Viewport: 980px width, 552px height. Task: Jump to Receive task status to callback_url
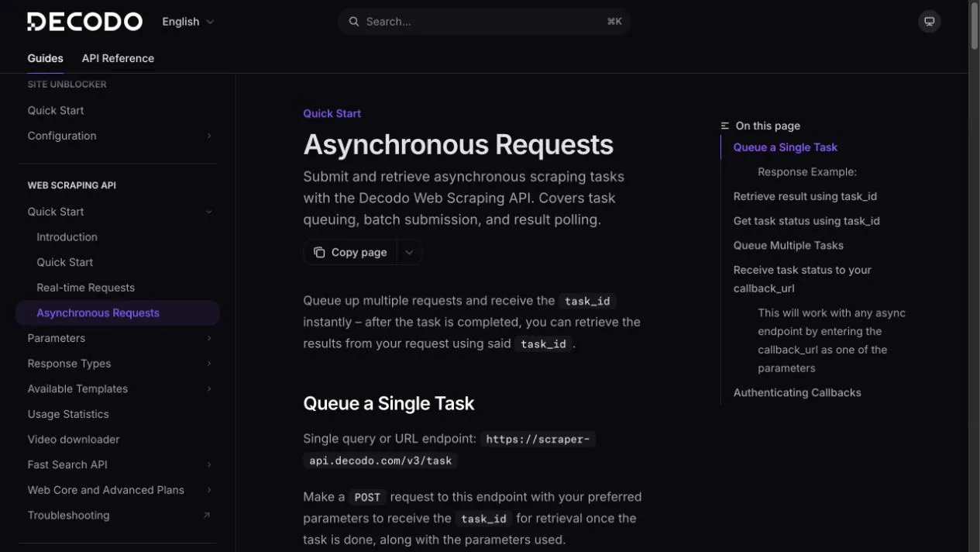click(802, 279)
